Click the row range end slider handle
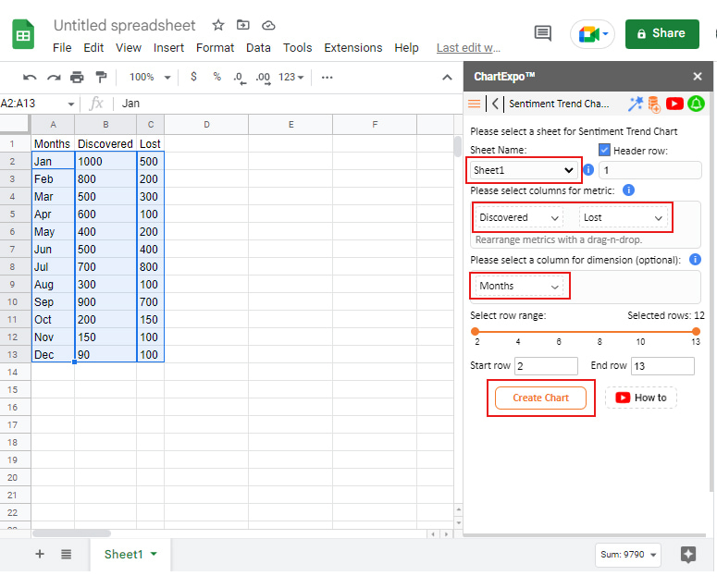 pyautogui.click(x=696, y=331)
